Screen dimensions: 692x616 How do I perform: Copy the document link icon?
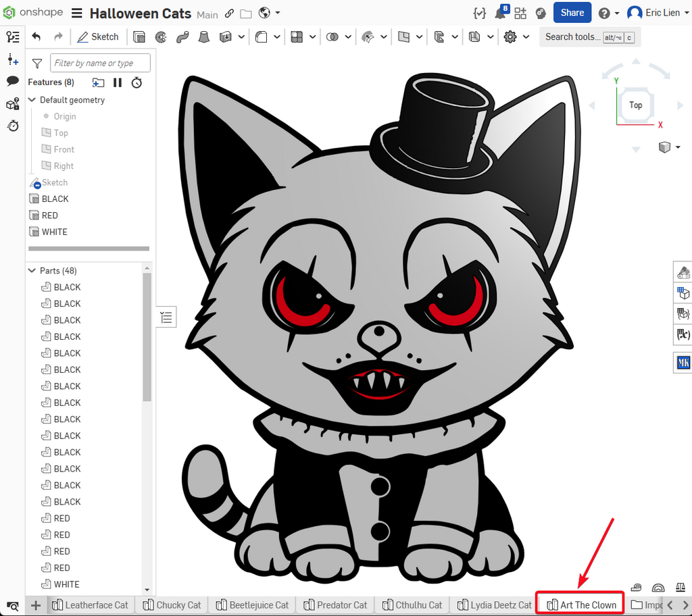(229, 14)
